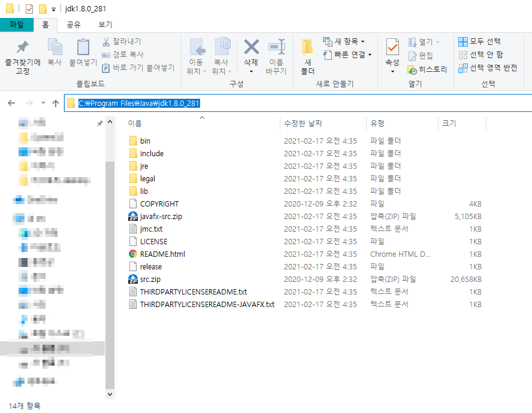Select the LICENSE file
Viewport: 532px width, 413px height.
pyautogui.click(x=153, y=241)
